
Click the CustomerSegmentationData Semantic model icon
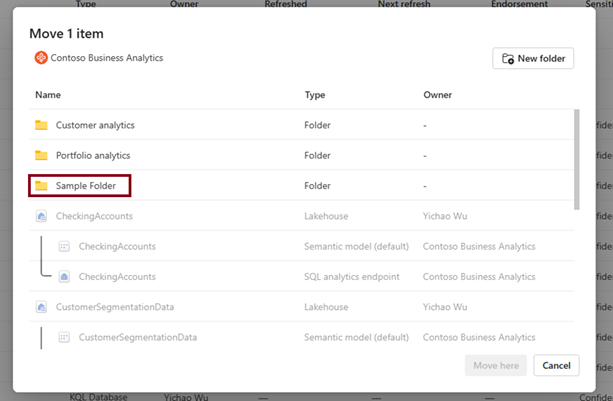(x=64, y=337)
